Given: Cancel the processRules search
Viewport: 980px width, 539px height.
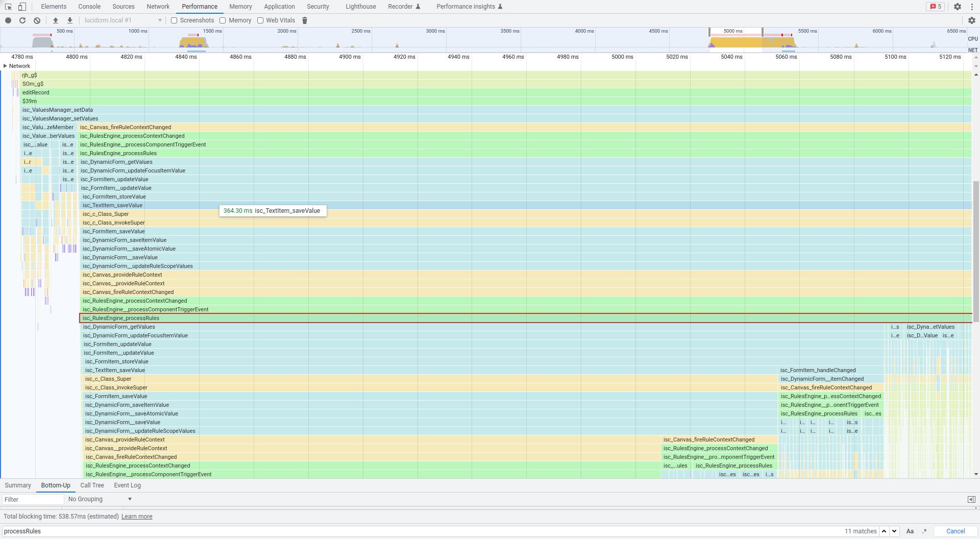Looking at the screenshot, I should tap(955, 531).
